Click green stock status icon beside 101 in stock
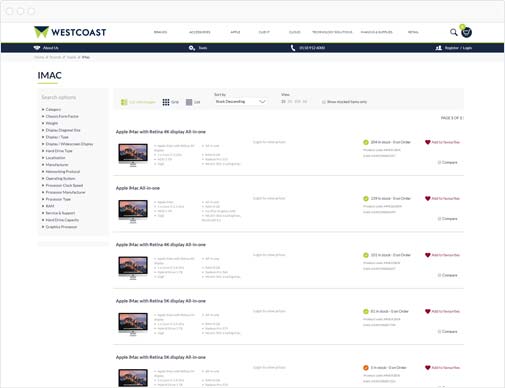 point(366,255)
